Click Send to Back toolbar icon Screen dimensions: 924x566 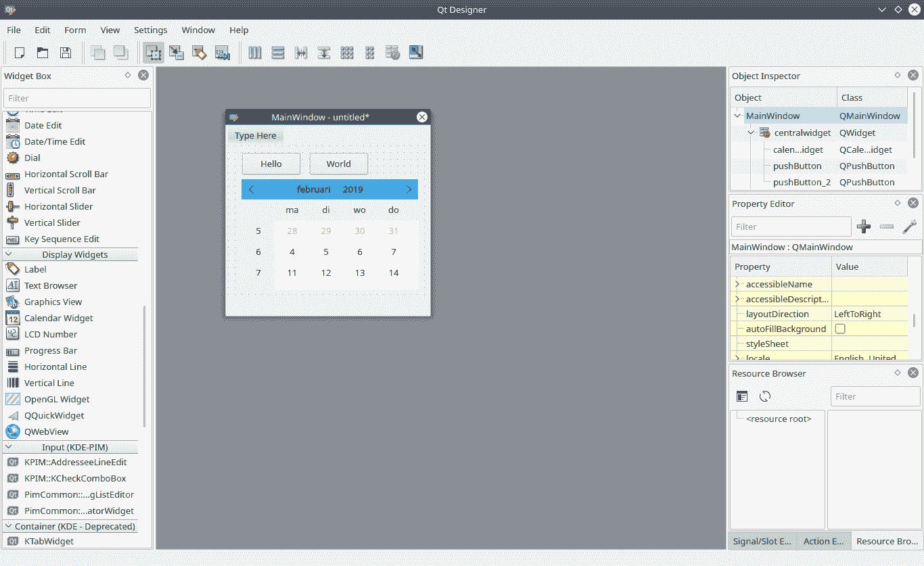(x=120, y=53)
